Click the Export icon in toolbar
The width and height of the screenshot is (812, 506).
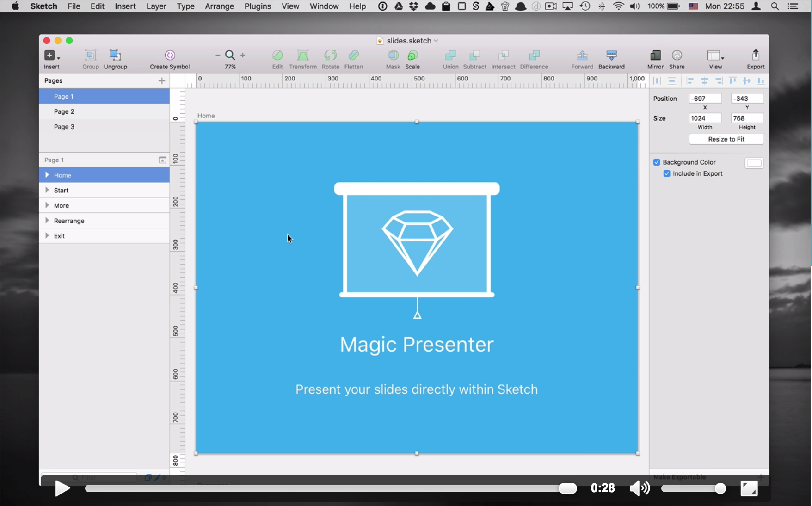(x=756, y=56)
